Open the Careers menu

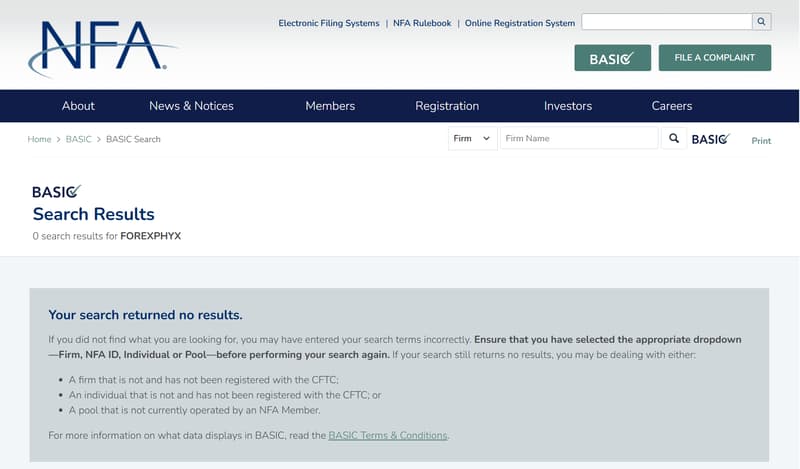pos(671,106)
